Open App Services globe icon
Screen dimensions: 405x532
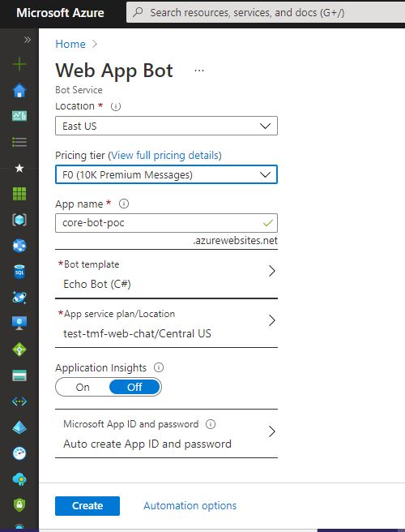[x=19, y=246]
